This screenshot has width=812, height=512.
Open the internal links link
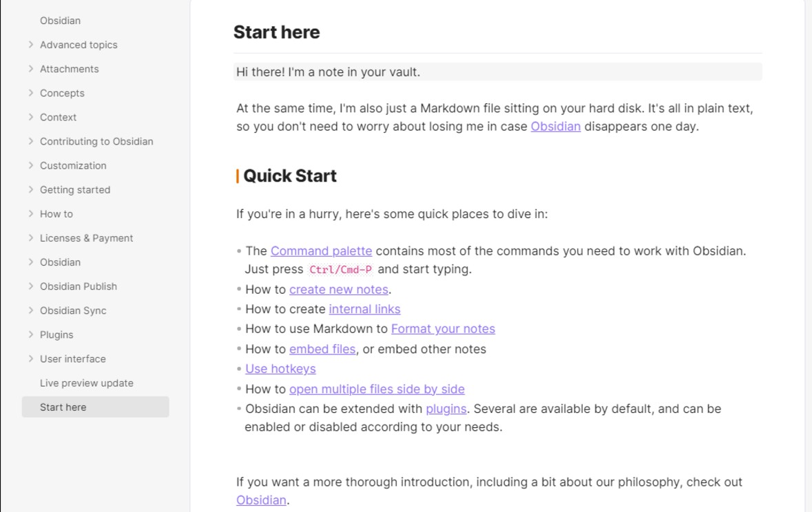pos(364,309)
